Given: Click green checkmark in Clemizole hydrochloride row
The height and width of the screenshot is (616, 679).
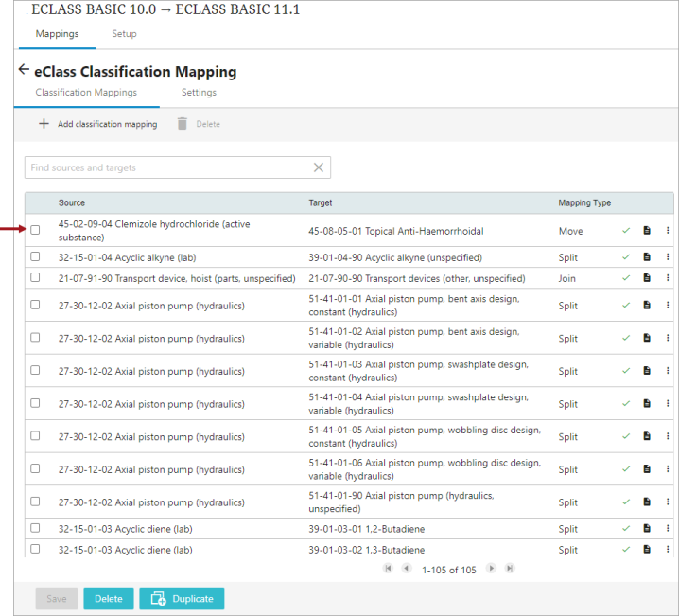Looking at the screenshot, I should (626, 230).
